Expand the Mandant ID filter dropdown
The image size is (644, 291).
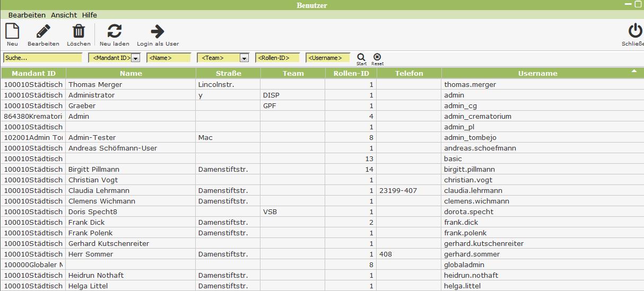135,58
